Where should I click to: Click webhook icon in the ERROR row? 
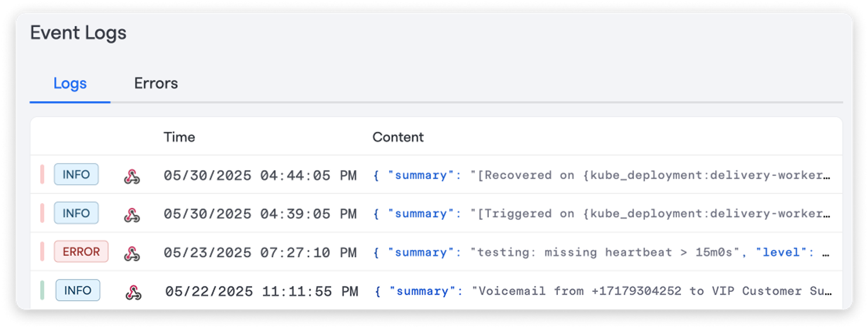[x=132, y=253]
